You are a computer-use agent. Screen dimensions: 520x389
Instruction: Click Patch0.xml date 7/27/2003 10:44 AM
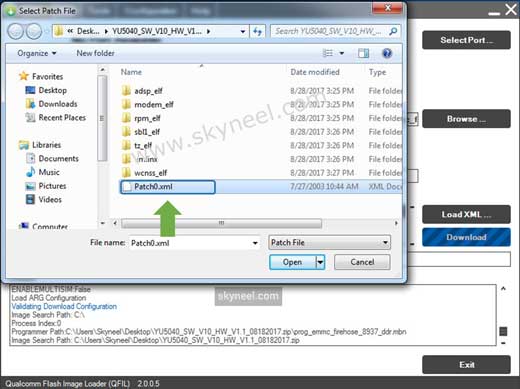coord(324,187)
